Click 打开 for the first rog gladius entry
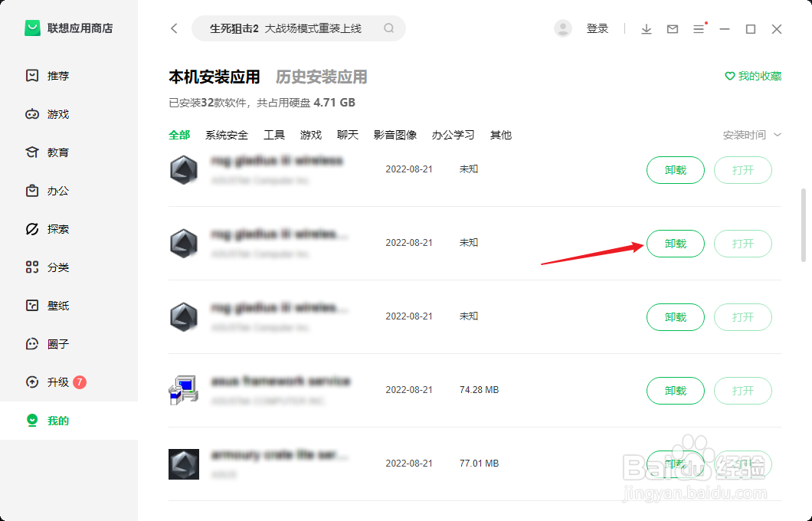 [x=742, y=170]
